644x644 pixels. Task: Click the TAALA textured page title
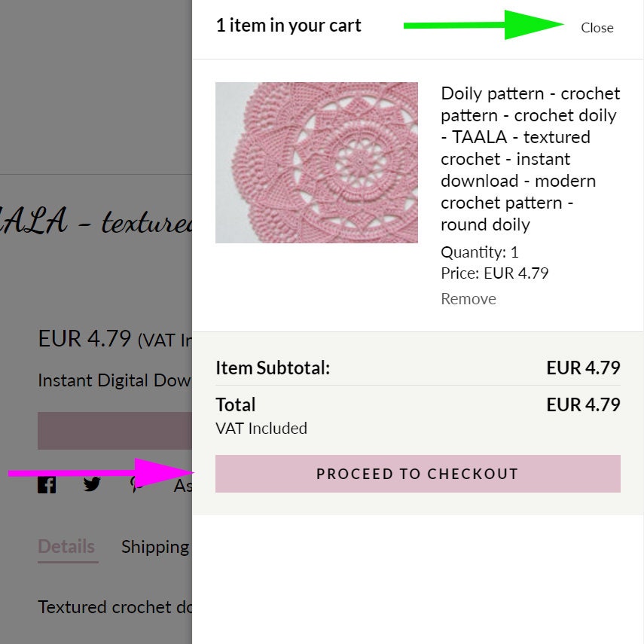tap(96, 221)
